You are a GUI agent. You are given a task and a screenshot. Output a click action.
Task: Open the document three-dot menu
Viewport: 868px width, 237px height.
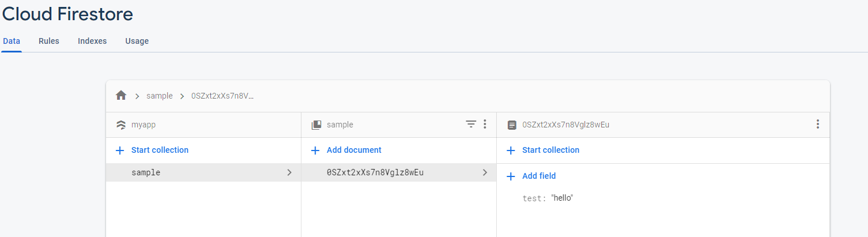coord(817,124)
